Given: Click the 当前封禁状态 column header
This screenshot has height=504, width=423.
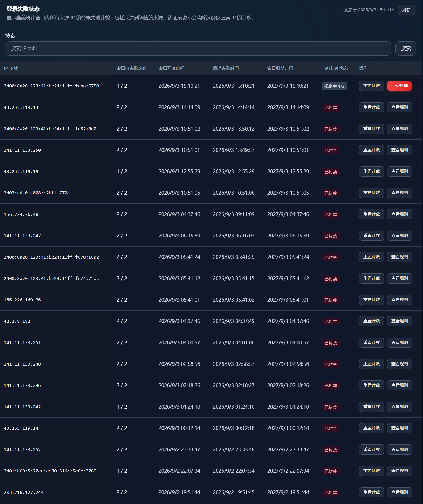Looking at the screenshot, I should coord(334,68).
